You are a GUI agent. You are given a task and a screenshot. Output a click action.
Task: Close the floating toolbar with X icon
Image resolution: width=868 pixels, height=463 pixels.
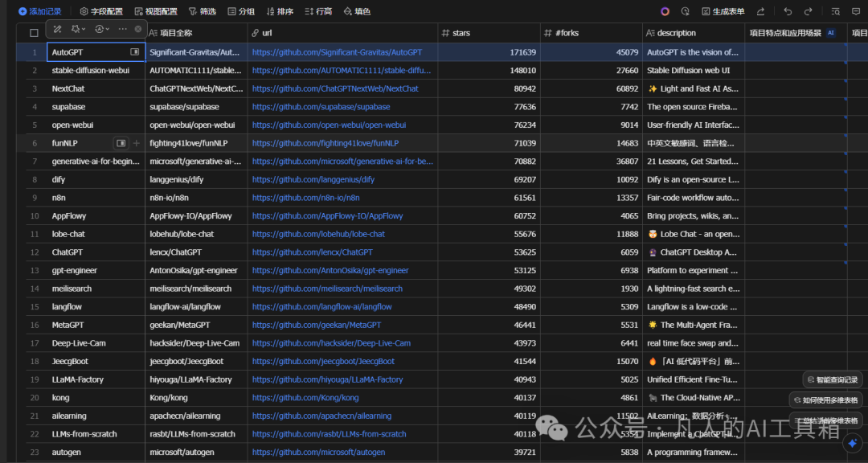point(138,29)
